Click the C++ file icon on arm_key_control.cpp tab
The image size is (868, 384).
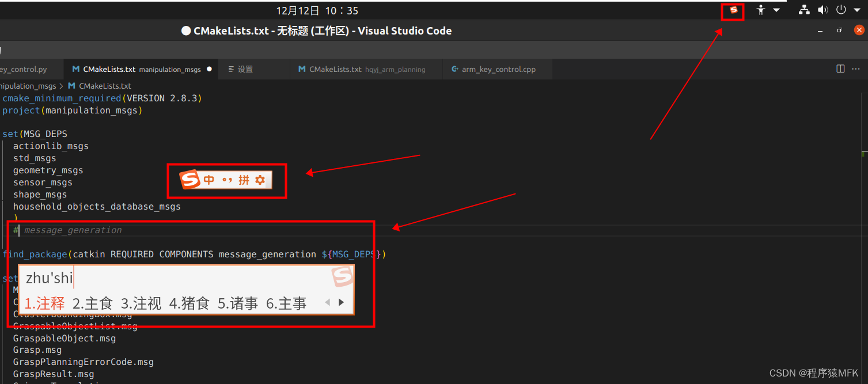pyautogui.click(x=455, y=69)
